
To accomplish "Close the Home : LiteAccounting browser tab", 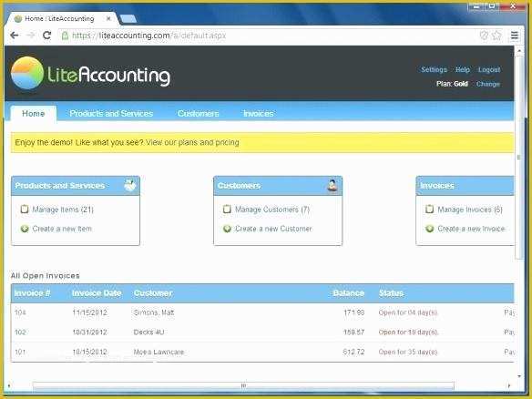I will click(x=108, y=18).
